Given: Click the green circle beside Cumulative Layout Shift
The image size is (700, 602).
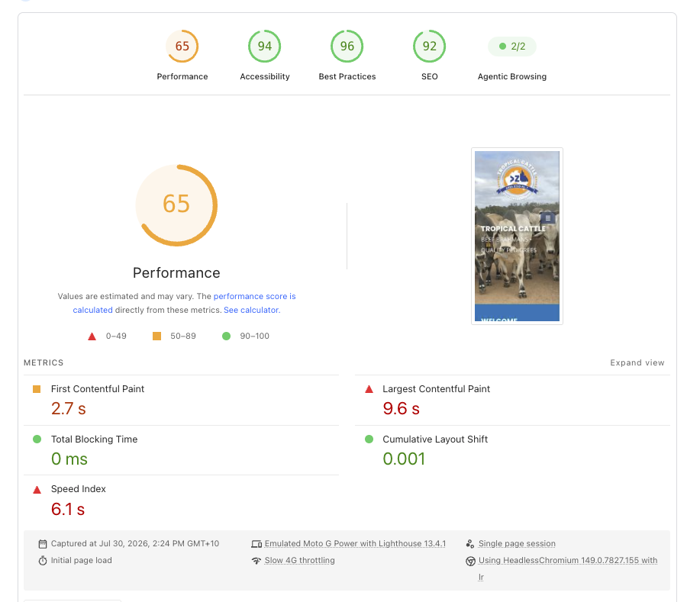Looking at the screenshot, I should click(369, 439).
